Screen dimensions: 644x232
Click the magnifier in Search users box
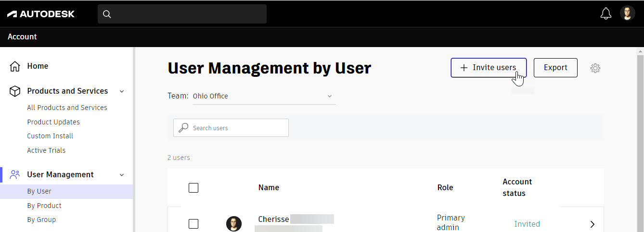coord(183,128)
